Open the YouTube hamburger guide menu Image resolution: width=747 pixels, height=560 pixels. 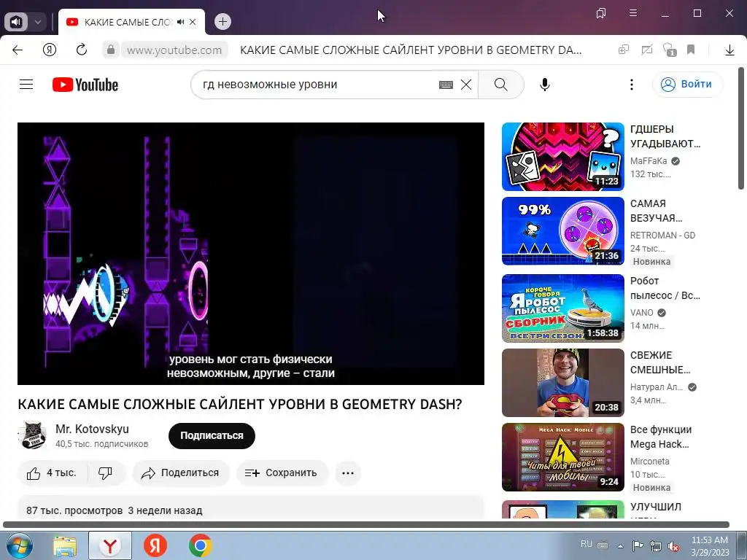pos(26,85)
